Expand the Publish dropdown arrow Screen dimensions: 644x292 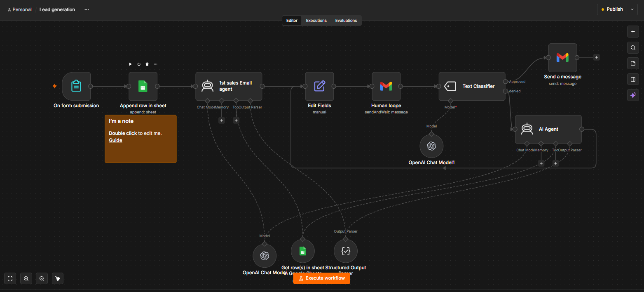tap(632, 9)
